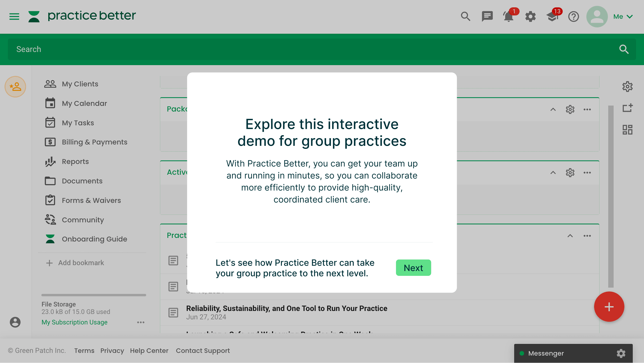
Task: Click the add widget icon on right rail
Action: tap(627, 108)
